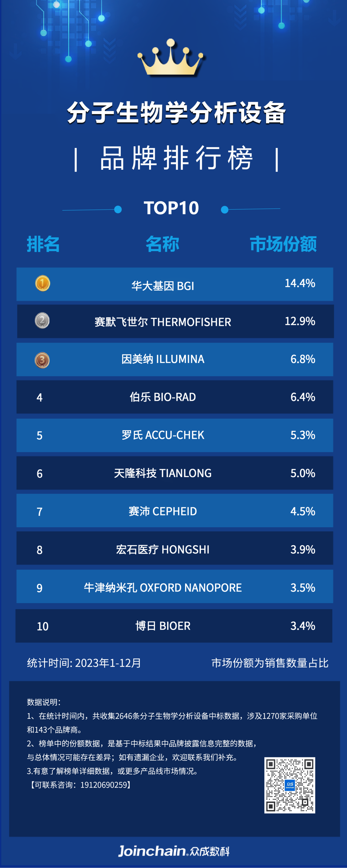Screen dimensions: 347x868
Task: Select the 排名 column header
Action: click(43, 244)
